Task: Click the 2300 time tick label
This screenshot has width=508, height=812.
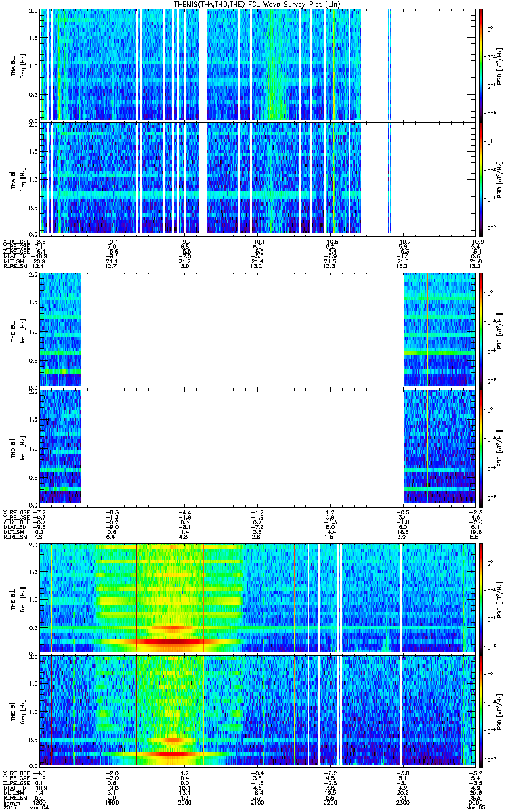Action: coord(402,803)
